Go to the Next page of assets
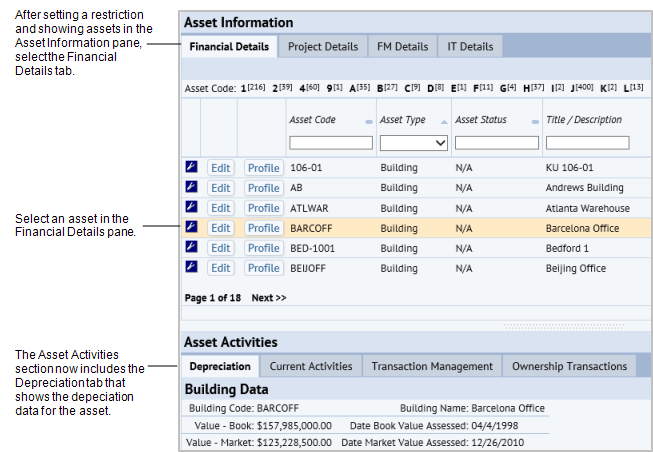The height and width of the screenshot is (452, 653). (268, 298)
